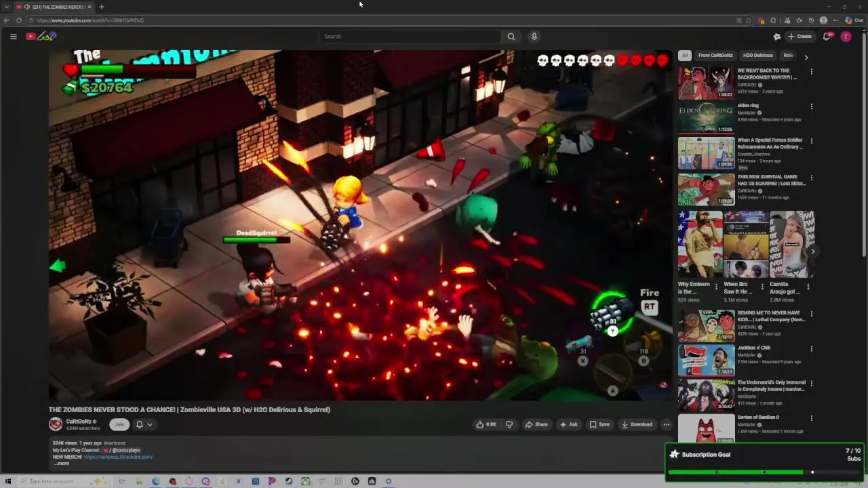Like the video with thumbs up
The width and height of the screenshot is (868, 488).
[486, 424]
